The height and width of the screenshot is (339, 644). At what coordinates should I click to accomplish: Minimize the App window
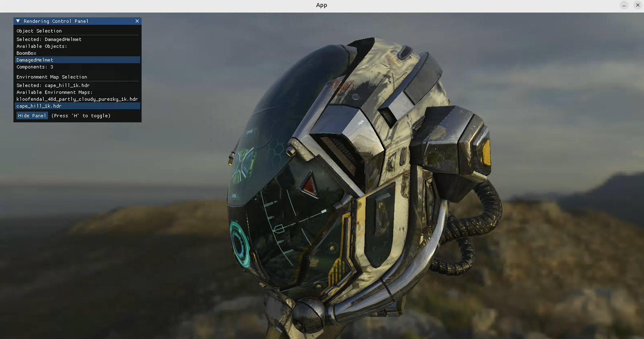click(624, 5)
